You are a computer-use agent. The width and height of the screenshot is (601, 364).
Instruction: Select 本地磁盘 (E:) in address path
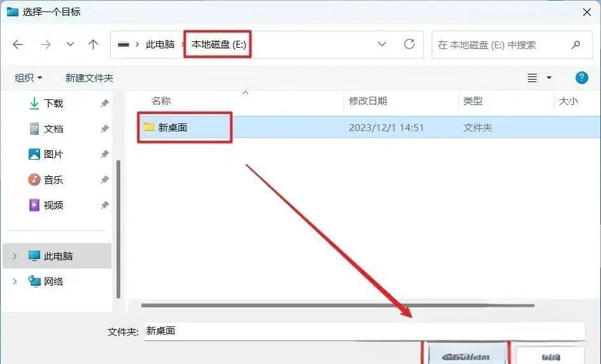(x=218, y=45)
